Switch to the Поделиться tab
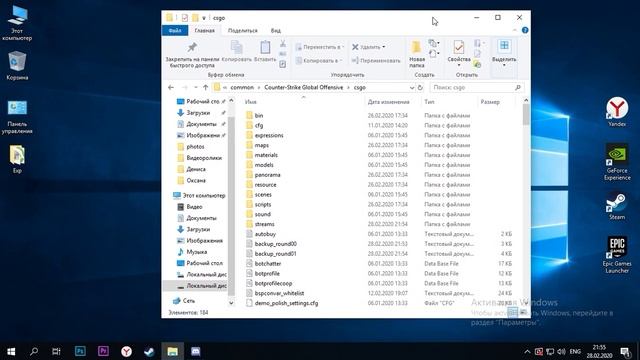This screenshot has width=640, height=360. pos(242,31)
